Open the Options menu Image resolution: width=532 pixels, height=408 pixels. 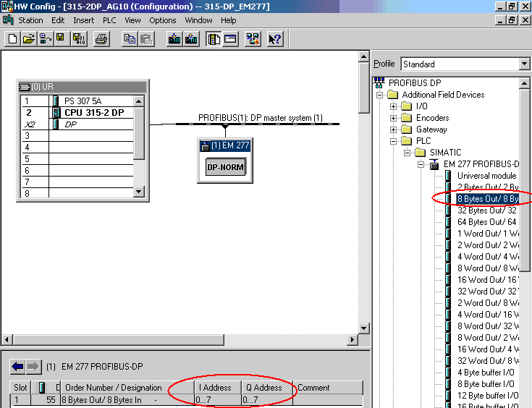tap(162, 20)
